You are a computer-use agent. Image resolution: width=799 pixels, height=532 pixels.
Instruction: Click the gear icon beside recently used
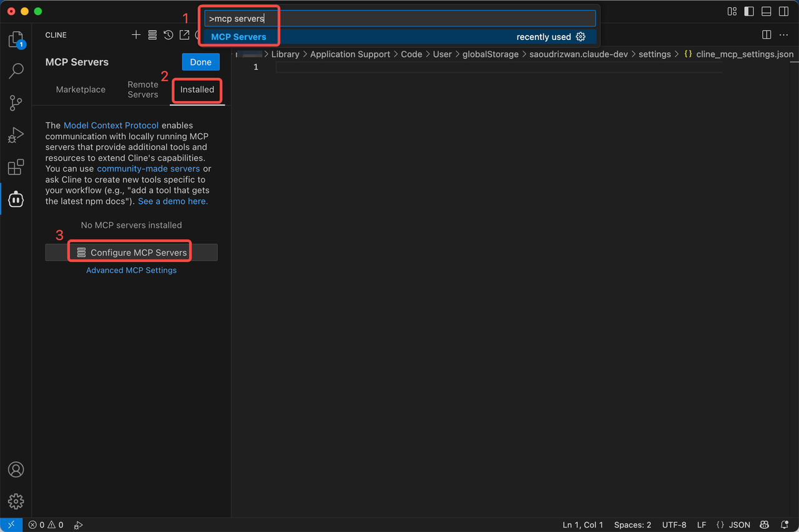(x=581, y=37)
